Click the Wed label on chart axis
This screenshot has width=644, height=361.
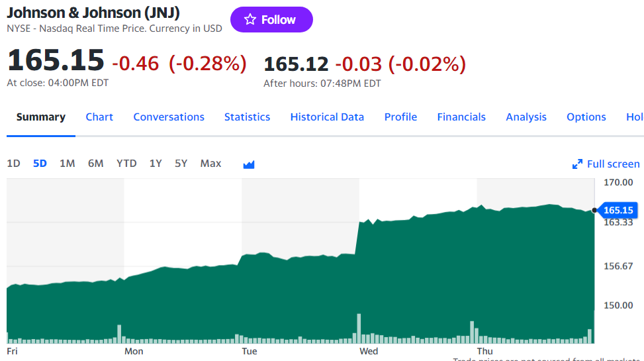coord(369,351)
